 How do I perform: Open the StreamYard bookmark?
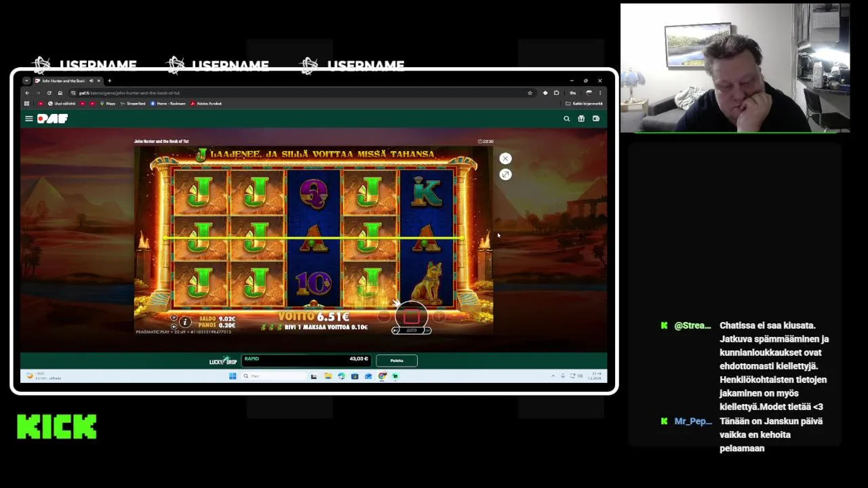[133, 104]
